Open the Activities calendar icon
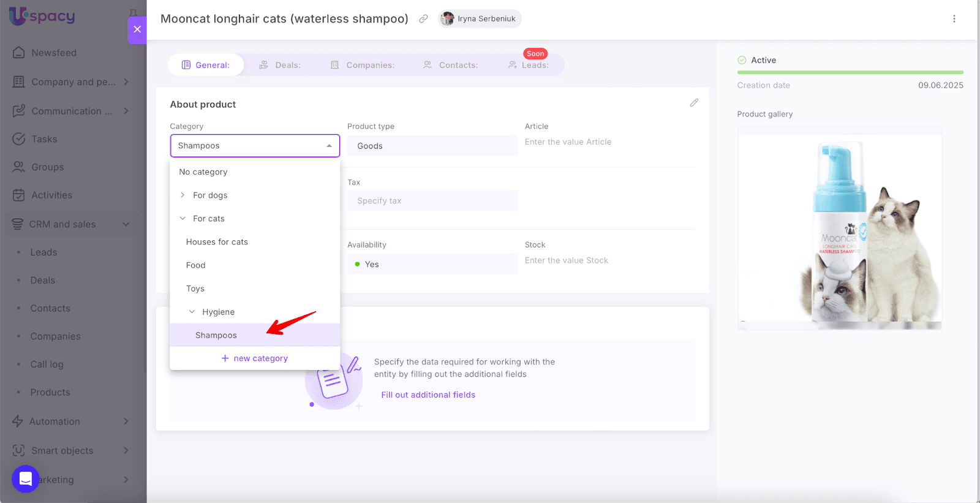Viewport: 980px width, 503px height. click(x=19, y=195)
